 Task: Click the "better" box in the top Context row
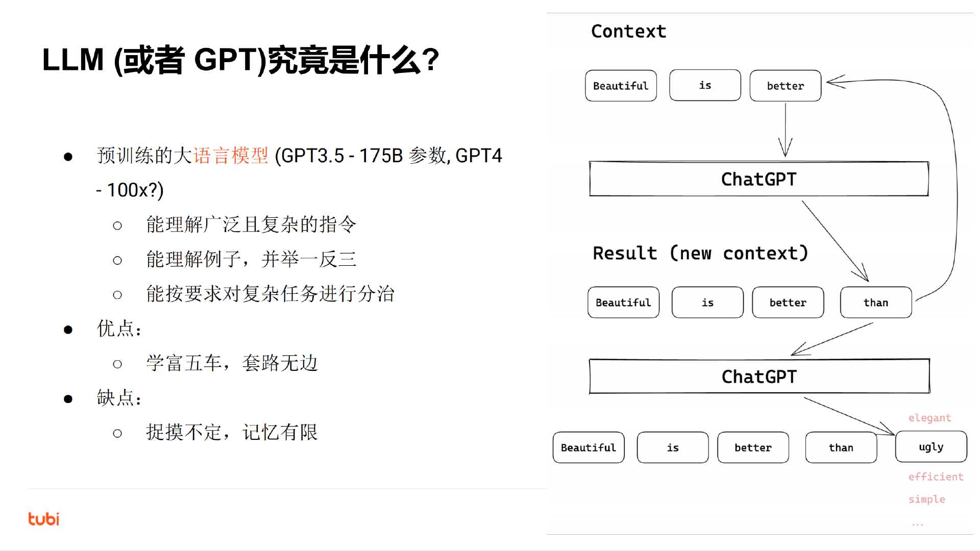[x=785, y=86]
